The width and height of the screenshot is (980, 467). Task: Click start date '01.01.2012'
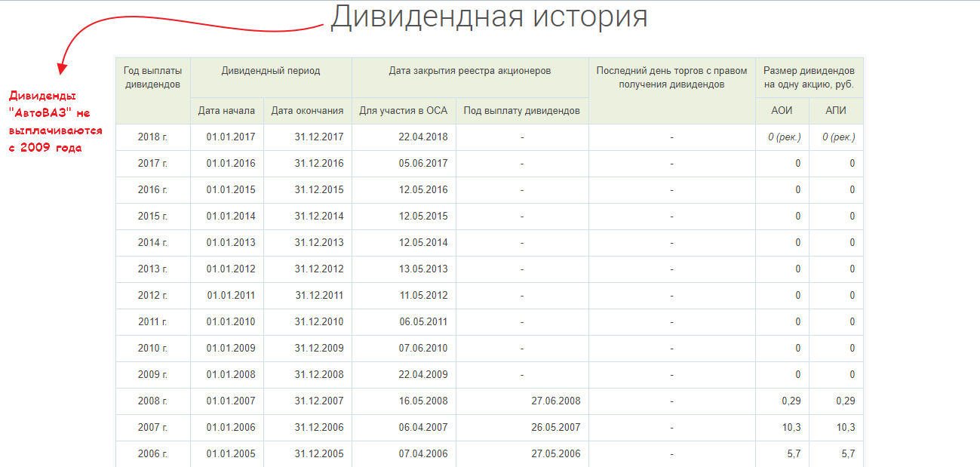[x=231, y=269]
